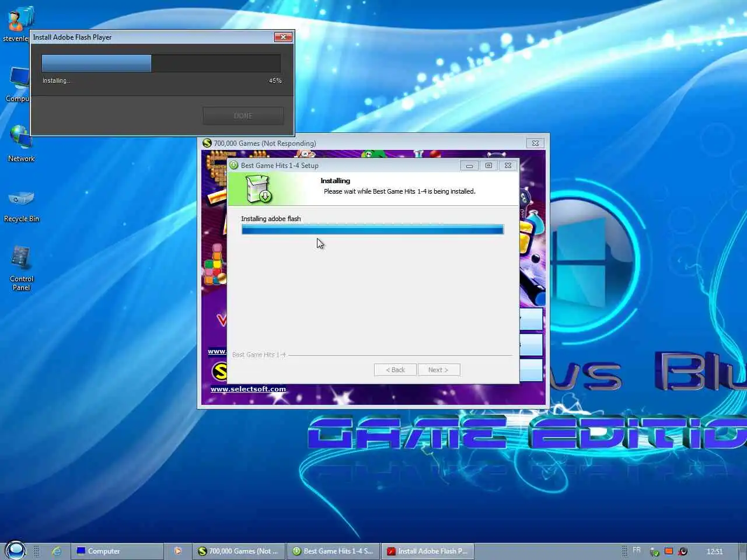Click the grey 'Best Game Hits 1-4' footer label
The width and height of the screenshot is (747, 560).
[x=259, y=355]
